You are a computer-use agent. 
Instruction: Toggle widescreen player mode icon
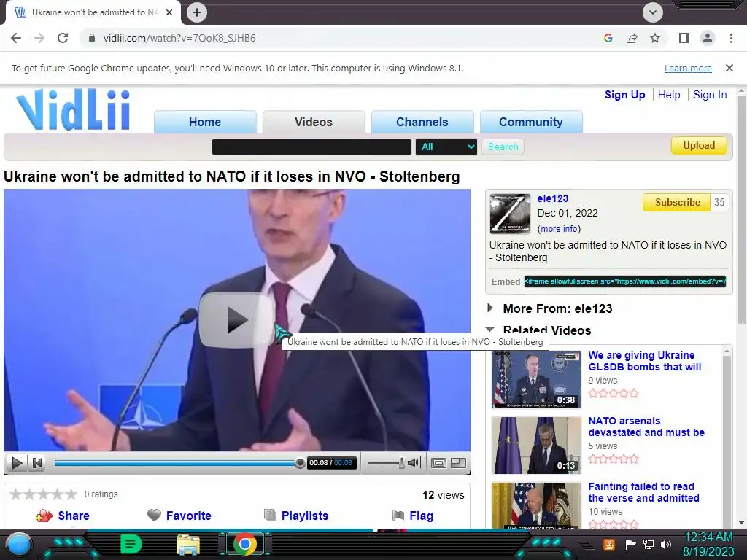coord(438,463)
